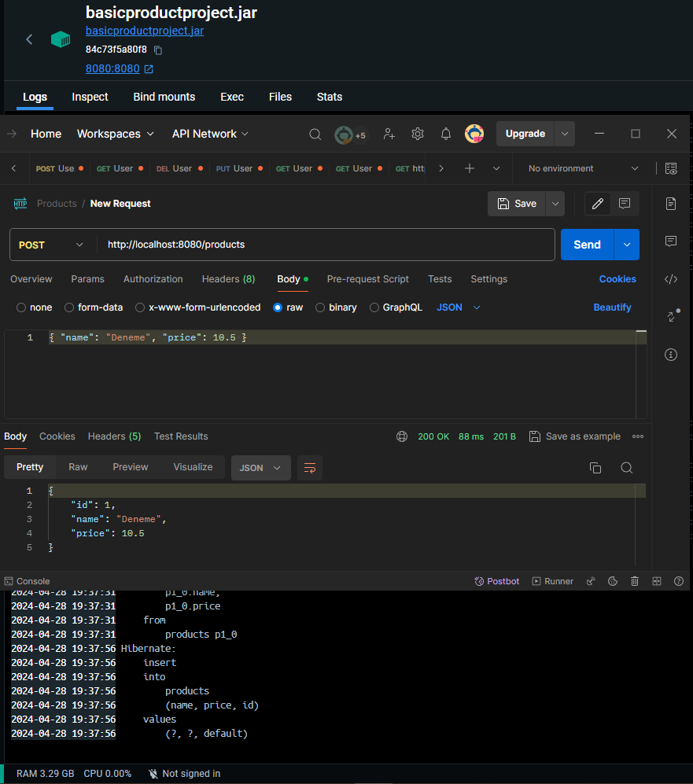This screenshot has width=693, height=784.
Task: Select the form-data body option
Action: click(70, 307)
